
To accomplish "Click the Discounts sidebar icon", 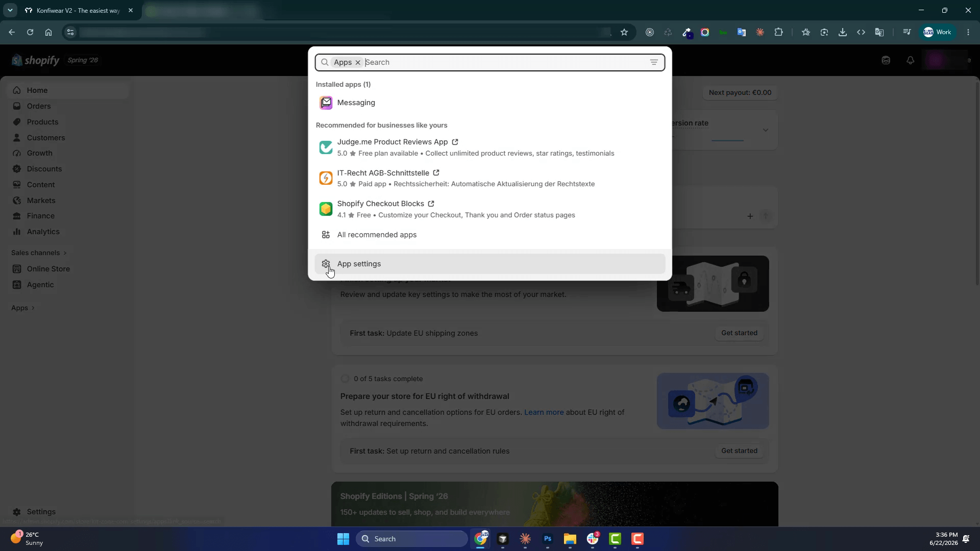I will pyautogui.click(x=17, y=169).
